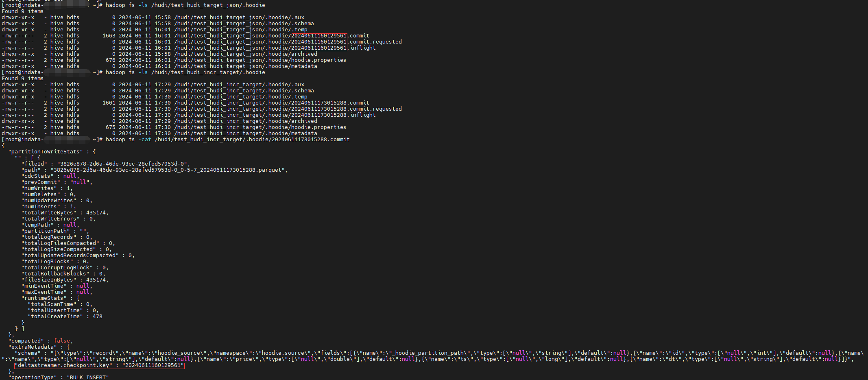Click the "totalCorruptLogBlock" line
The height and width of the screenshot is (380, 868).
65,268
